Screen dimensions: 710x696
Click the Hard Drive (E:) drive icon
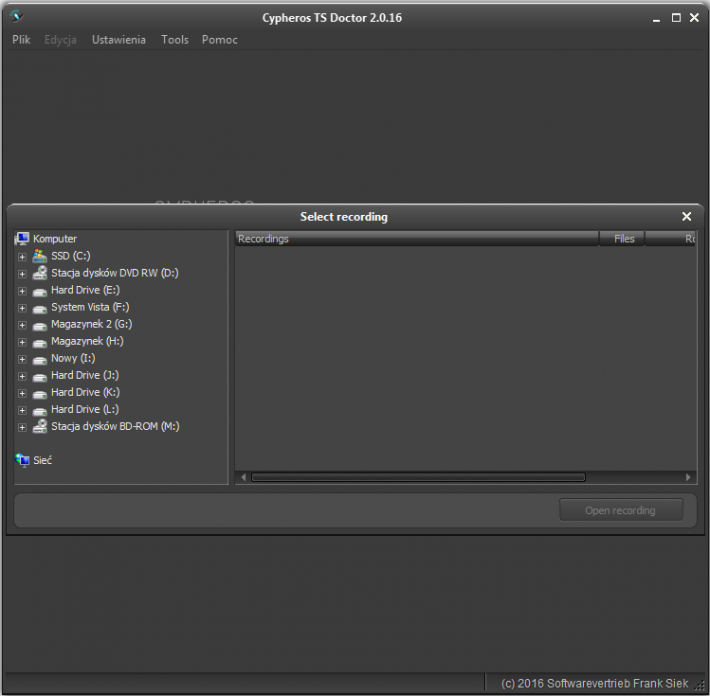[x=40, y=292]
